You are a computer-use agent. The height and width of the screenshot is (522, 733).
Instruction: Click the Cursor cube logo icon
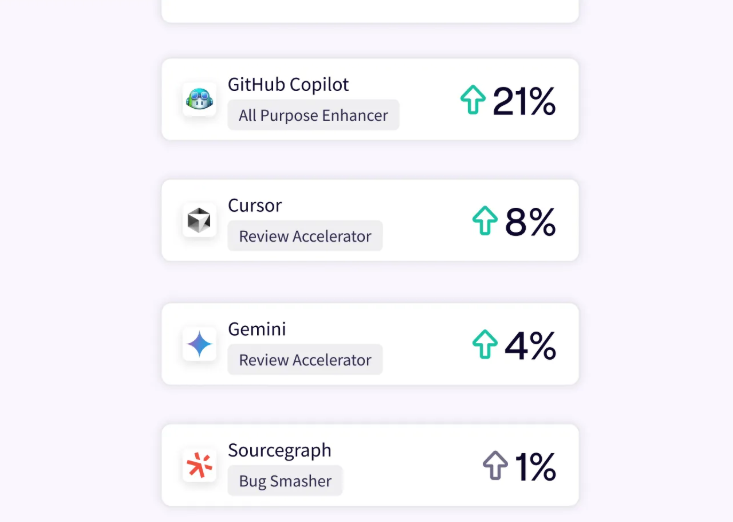click(x=199, y=220)
